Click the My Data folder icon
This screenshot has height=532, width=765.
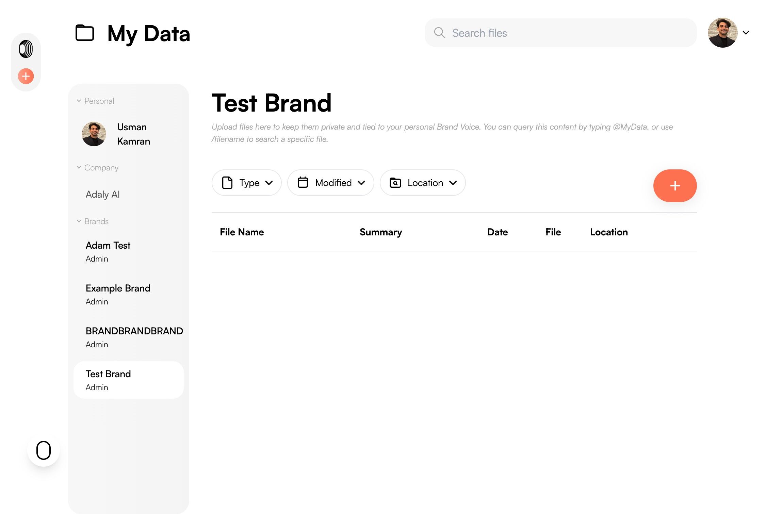[x=85, y=33]
